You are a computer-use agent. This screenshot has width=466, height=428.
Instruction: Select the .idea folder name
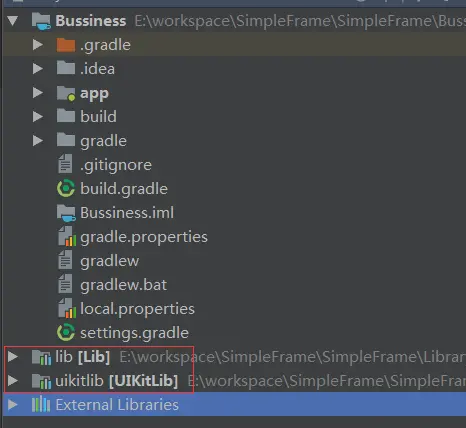97,69
